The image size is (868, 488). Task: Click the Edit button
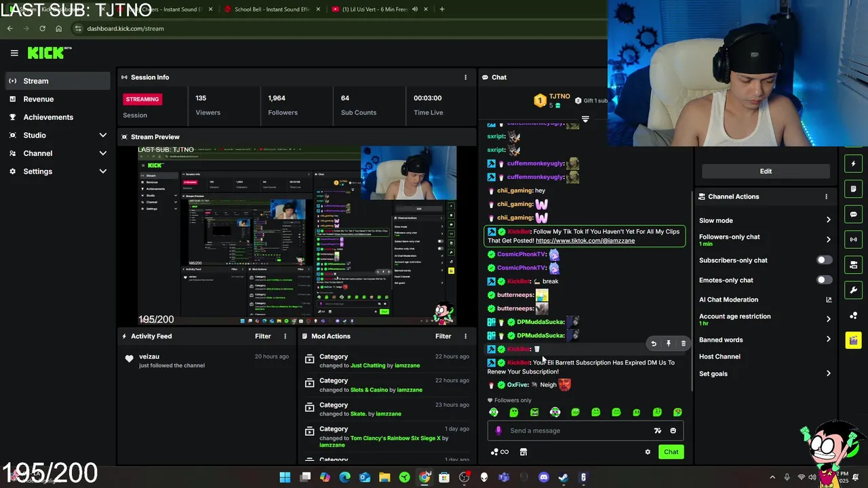(766, 171)
